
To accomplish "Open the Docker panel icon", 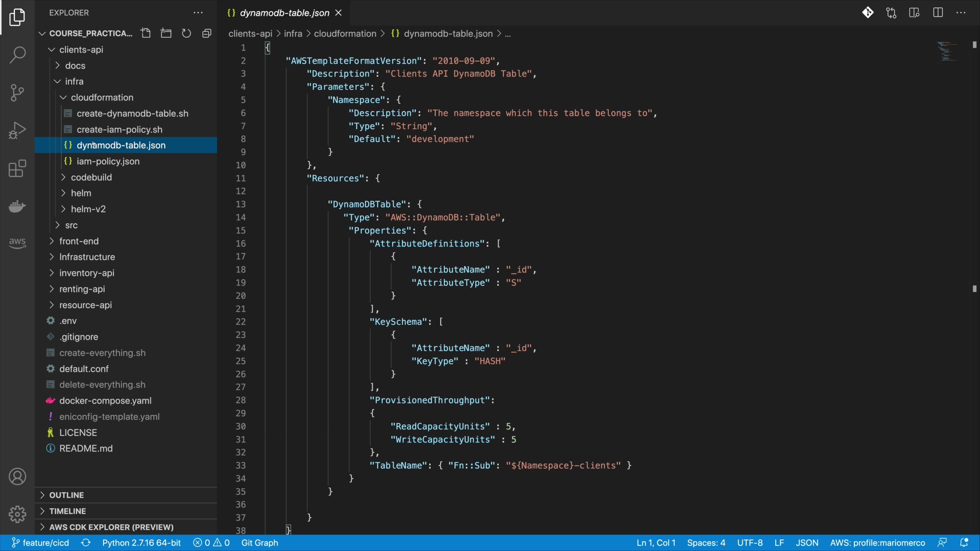I will coord(17,206).
